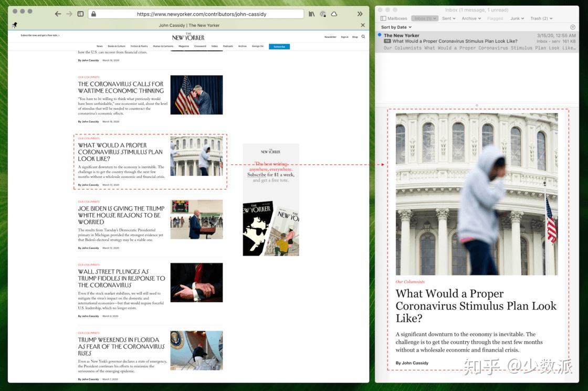This screenshot has height=391, width=588.
Task: Open 'What Would a Proper Coronavirus Stimulus Plan' headline on website
Action: (120, 152)
